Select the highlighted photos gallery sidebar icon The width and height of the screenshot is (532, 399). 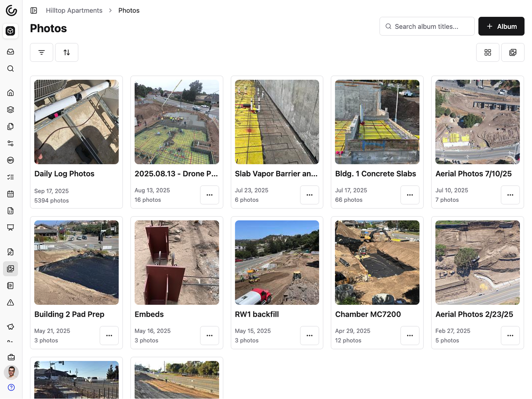10,269
